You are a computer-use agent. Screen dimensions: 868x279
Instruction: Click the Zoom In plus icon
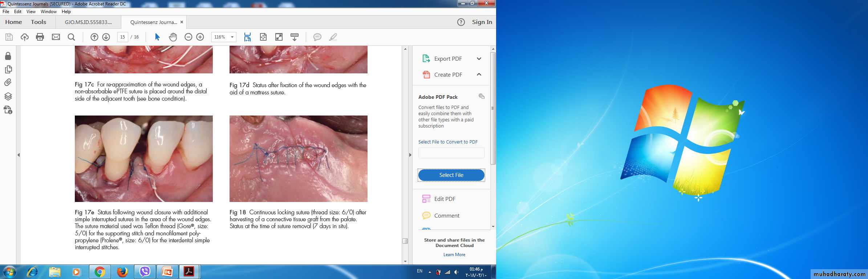tap(200, 37)
